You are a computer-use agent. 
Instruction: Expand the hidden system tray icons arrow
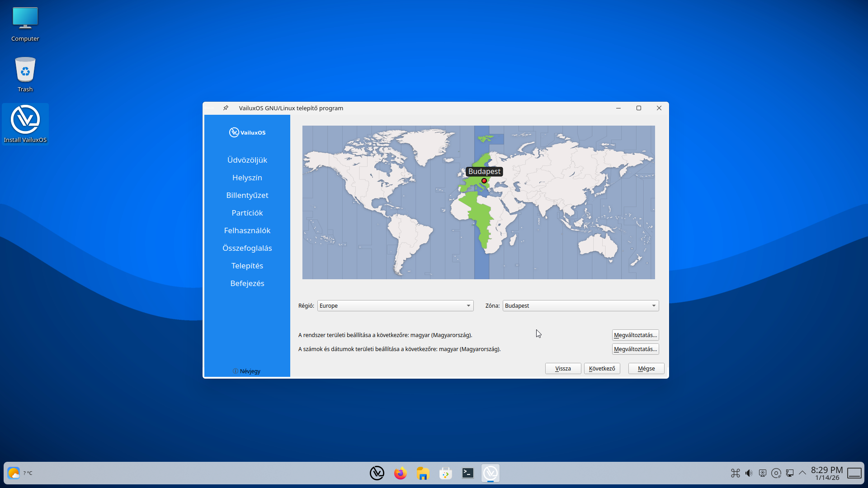tap(802, 473)
